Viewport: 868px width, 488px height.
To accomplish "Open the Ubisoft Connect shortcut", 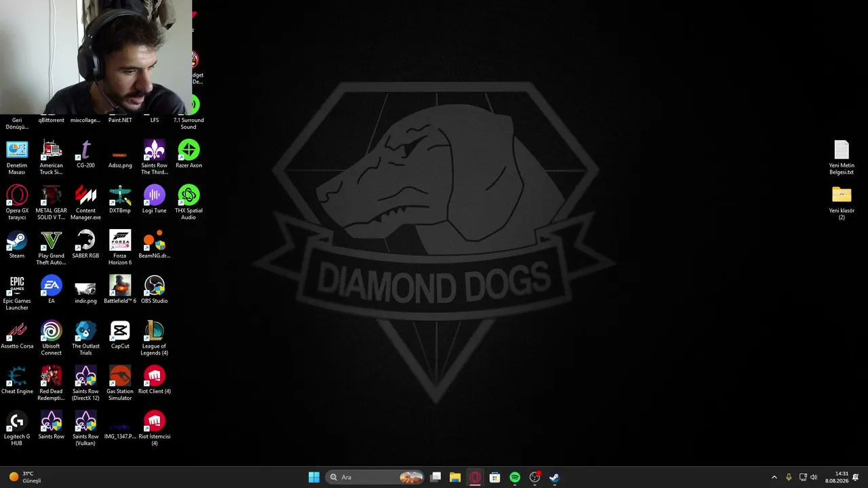I will (52, 338).
